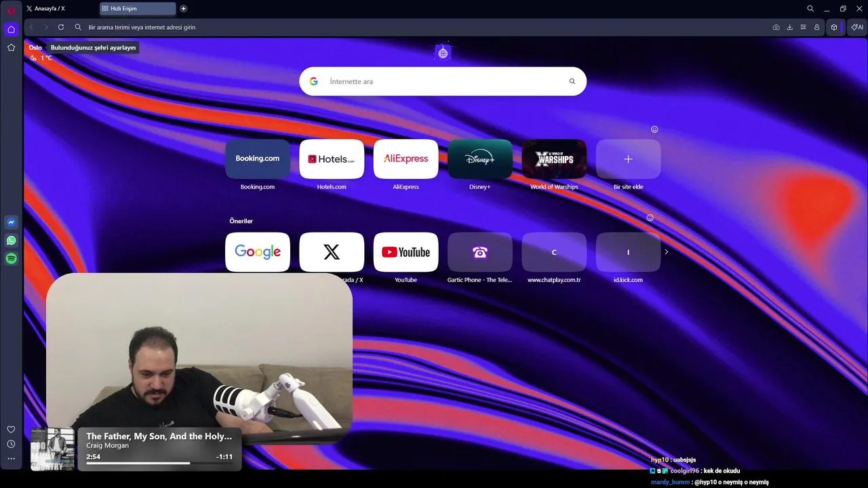The height and width of the screenshot is (488, 868).
Task: Go back with the back arrow
Action: pyautogui.click(x=31, y=27)
